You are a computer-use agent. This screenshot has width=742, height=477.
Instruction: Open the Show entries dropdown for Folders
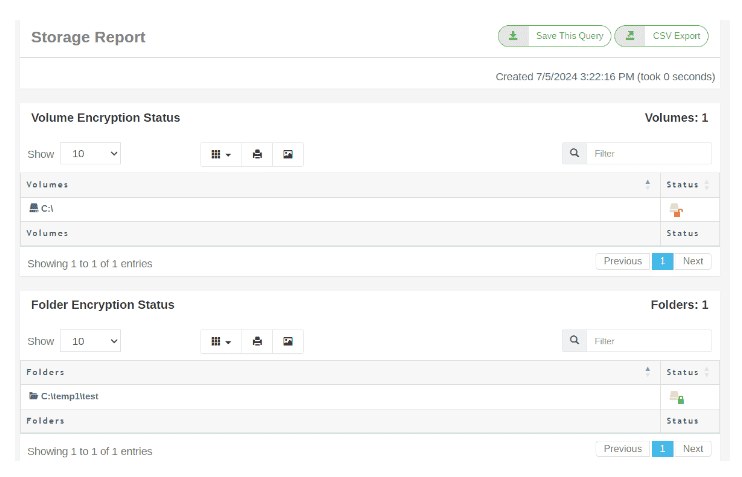click(x=90, y=341)
